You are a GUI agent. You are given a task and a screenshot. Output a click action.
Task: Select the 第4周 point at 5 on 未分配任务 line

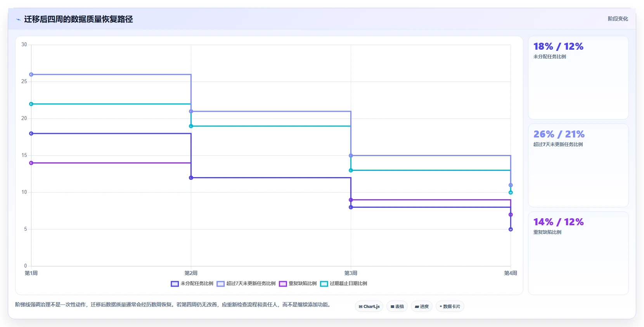click(511, 230)
